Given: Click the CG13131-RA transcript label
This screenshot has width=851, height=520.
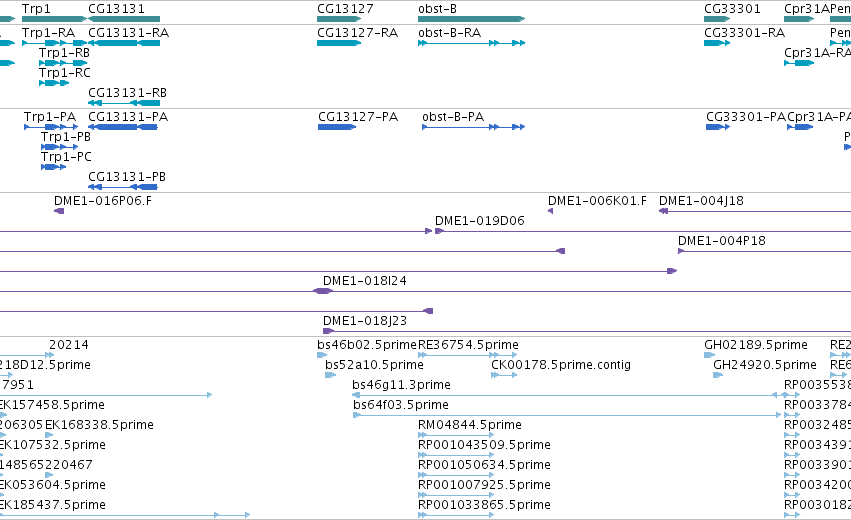Looking at the screenshot, I should pos(129,33).
